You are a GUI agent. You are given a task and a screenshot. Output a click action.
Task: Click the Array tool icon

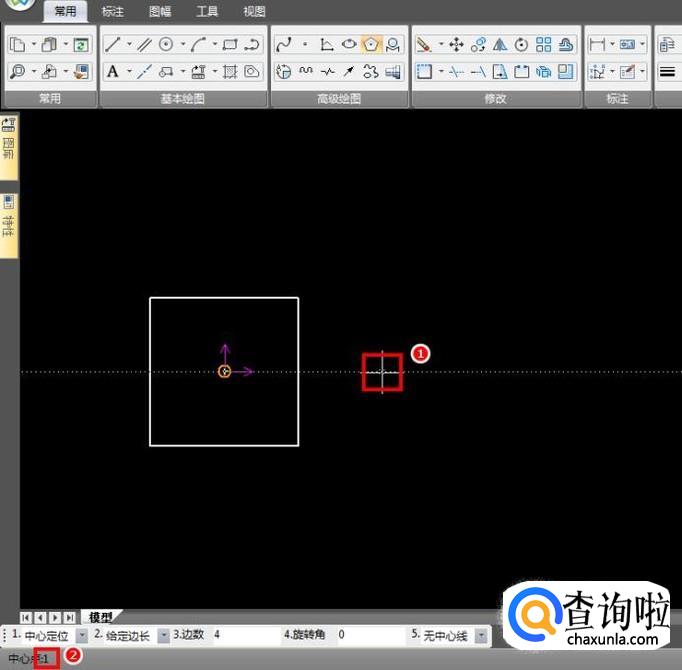(544, 44)
